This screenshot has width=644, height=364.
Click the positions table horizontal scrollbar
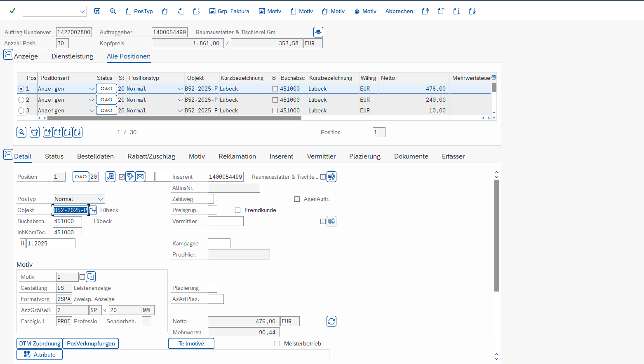coord(174,118)
